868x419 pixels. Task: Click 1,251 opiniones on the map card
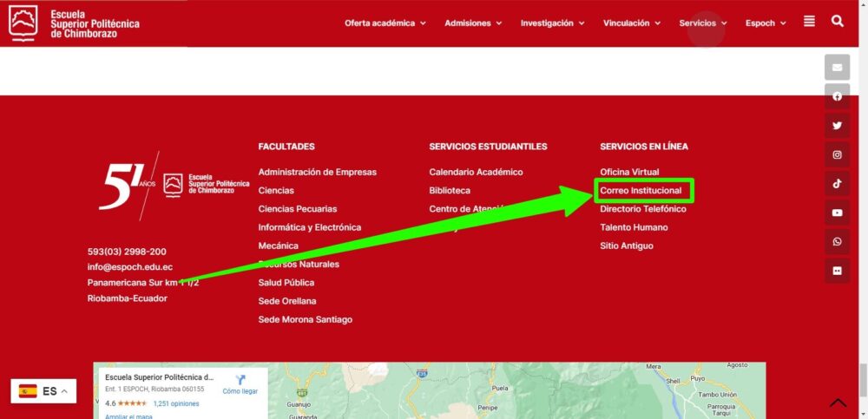click(176, 403)
